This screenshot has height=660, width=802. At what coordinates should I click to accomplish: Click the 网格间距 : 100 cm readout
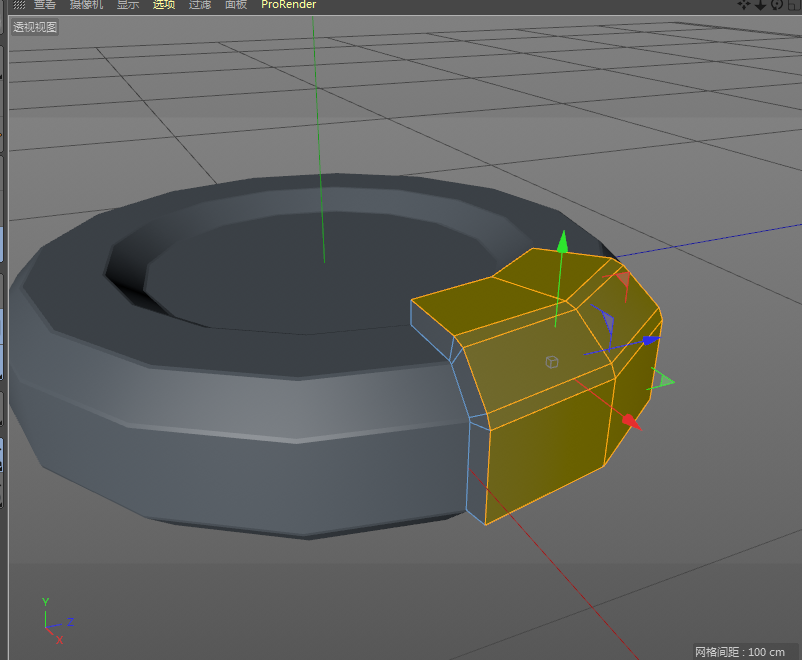pyautogui.click(x=740, y=652)
